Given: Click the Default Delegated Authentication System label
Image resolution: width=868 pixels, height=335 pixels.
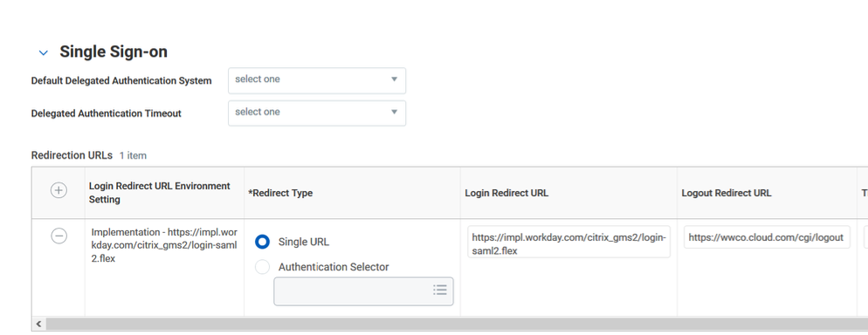Looking at the screenshot, I should click(121, 81).
